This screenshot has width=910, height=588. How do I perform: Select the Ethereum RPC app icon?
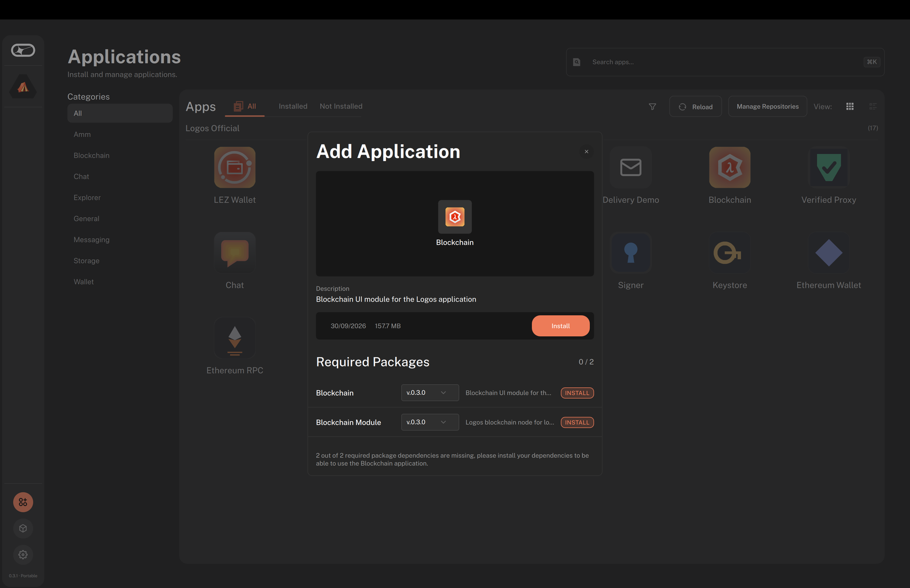point(235,338)
